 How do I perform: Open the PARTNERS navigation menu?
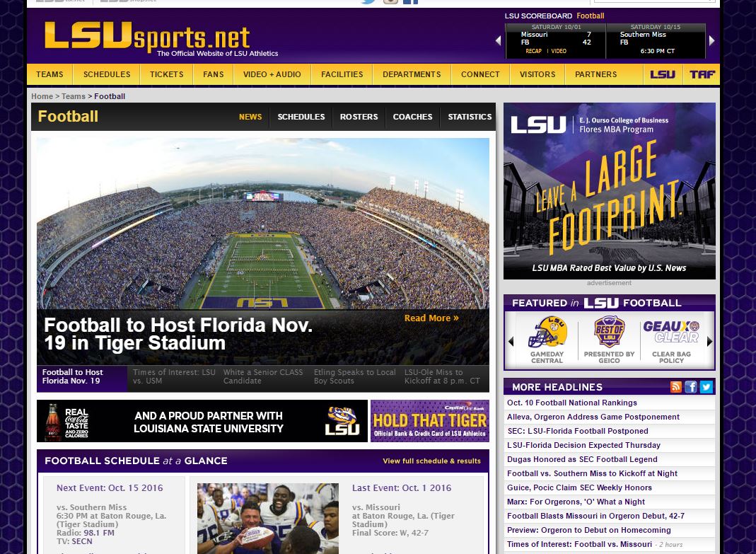click(595, 74)
